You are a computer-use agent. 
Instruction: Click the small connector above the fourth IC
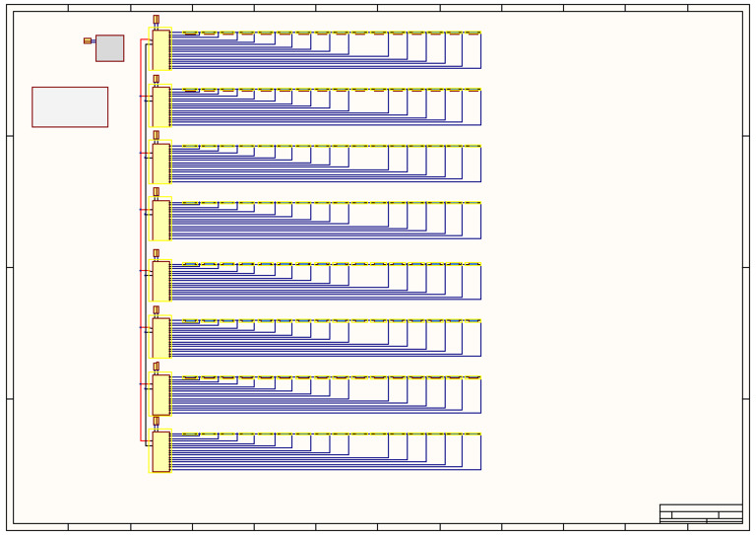click(157, 192)
